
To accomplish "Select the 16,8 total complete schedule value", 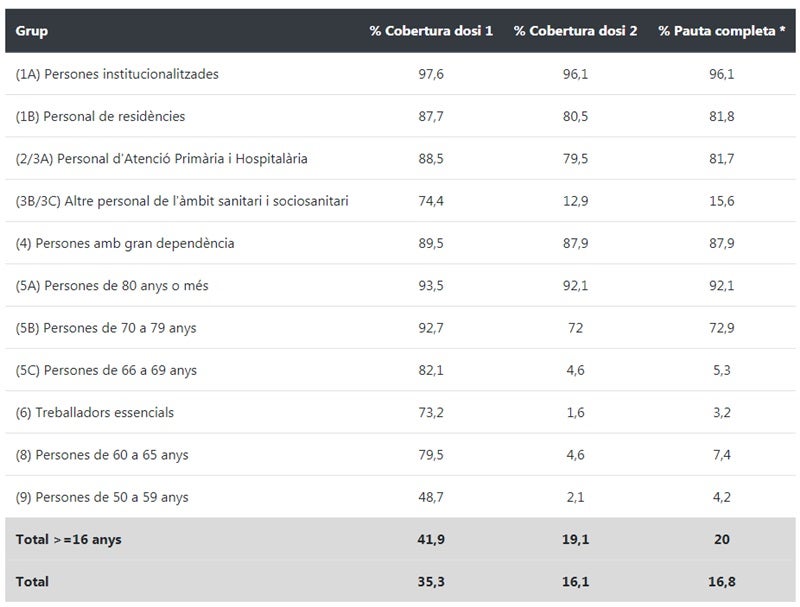I will tap(721, 581).
